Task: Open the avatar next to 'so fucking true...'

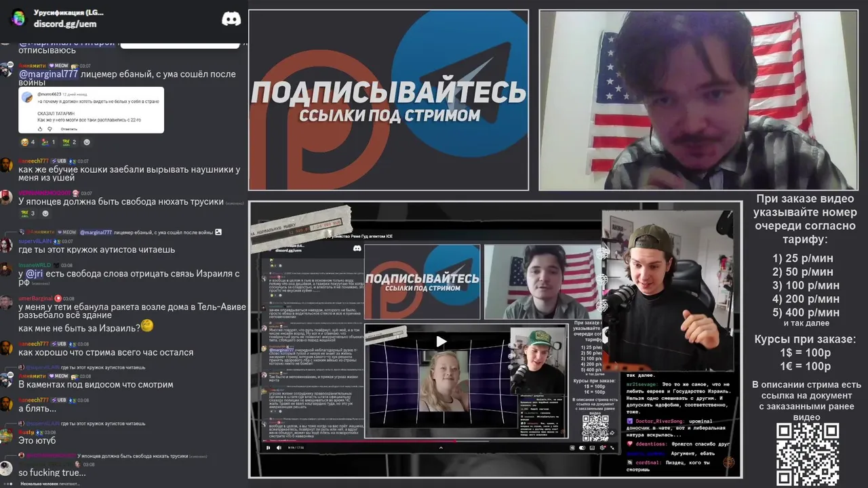Action: (5, 468)
